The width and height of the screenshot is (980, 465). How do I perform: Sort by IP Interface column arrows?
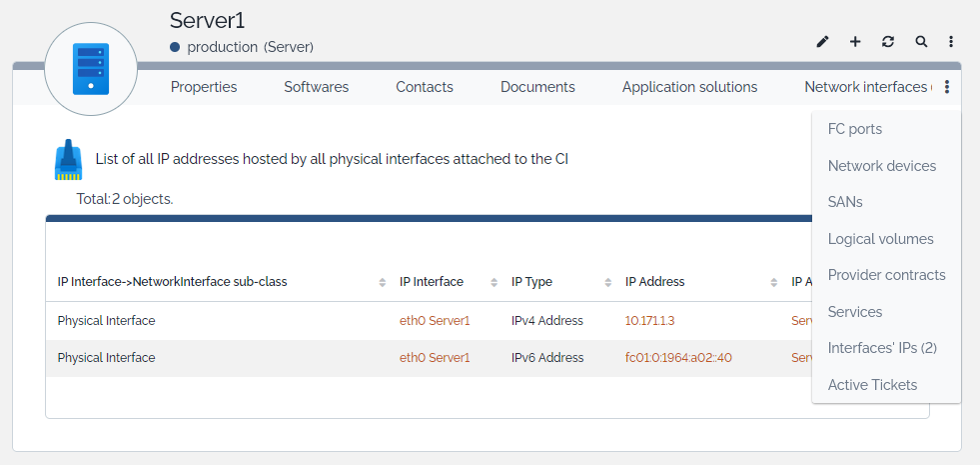(493, 282)
